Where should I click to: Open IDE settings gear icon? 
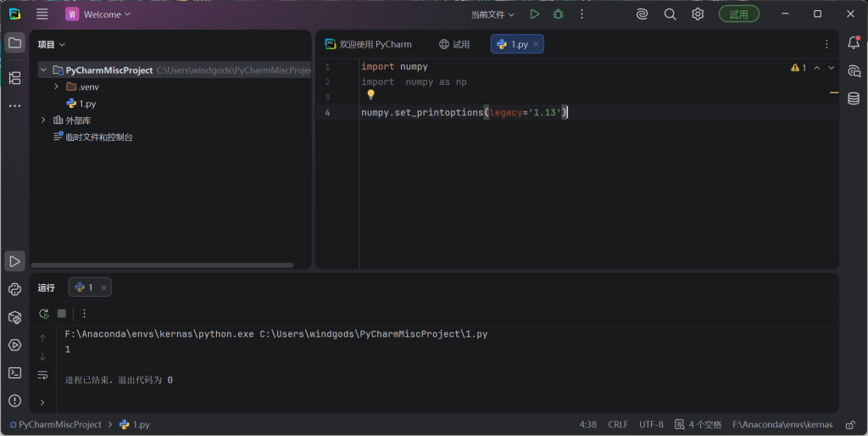698,14
